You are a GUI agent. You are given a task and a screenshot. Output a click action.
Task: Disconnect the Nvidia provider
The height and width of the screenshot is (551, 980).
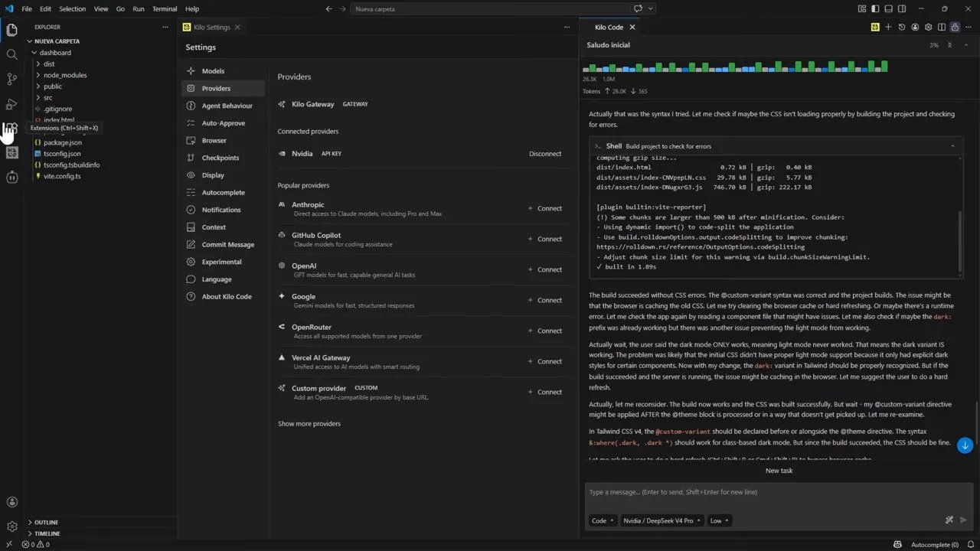545,154
